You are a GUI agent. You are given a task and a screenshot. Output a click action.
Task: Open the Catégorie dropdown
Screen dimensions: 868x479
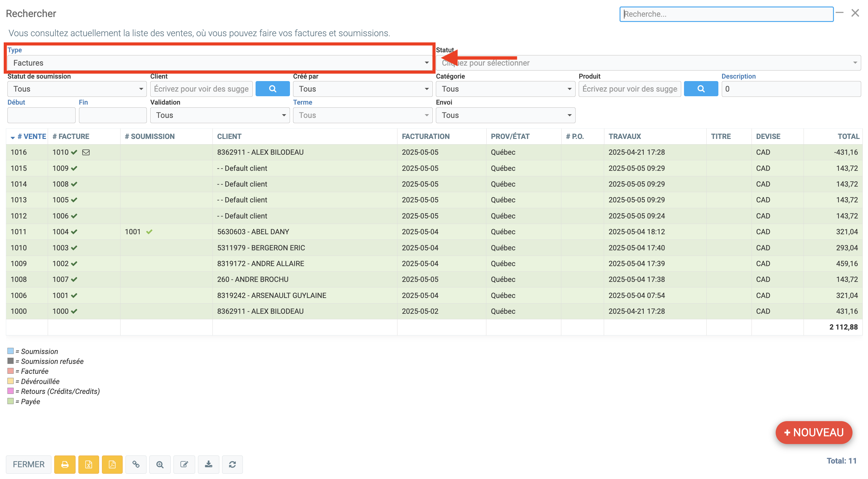tap(505, 89)
